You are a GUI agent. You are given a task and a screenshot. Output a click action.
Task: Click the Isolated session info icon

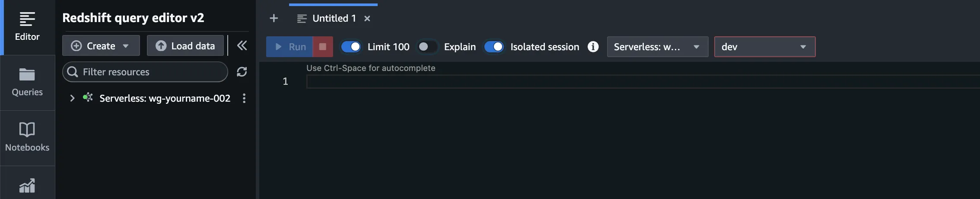point(593,47)
